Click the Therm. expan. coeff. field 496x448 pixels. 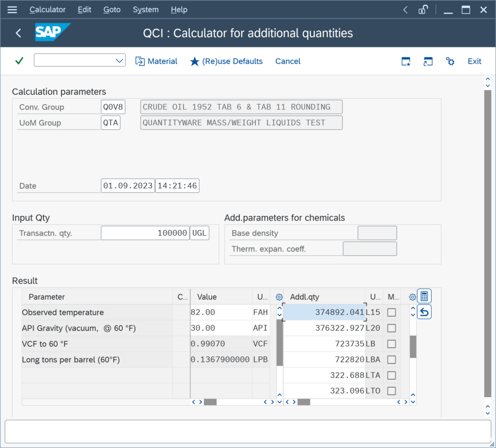370,249
